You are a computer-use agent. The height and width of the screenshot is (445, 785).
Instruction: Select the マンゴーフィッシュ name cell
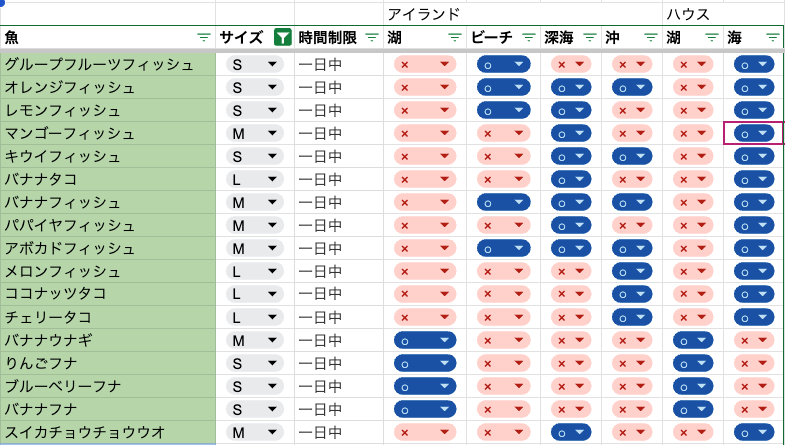(x=108, y=134)
